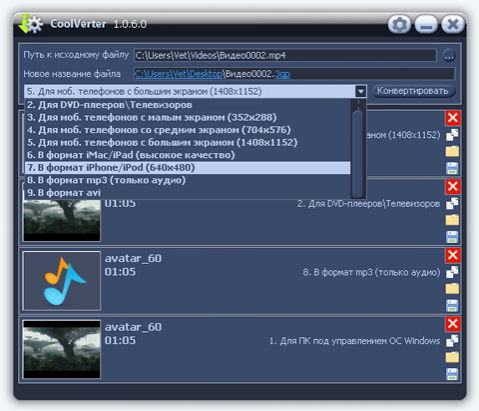Click the save disk icon on the DVD-плееров row
This screenshot has width=479, height=411.
[x=452, y=237]
